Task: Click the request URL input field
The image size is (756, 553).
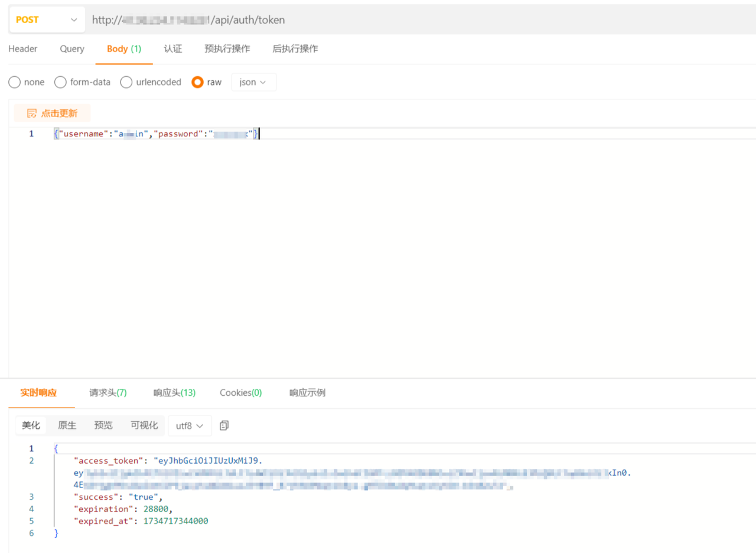Action: [413, 19]
